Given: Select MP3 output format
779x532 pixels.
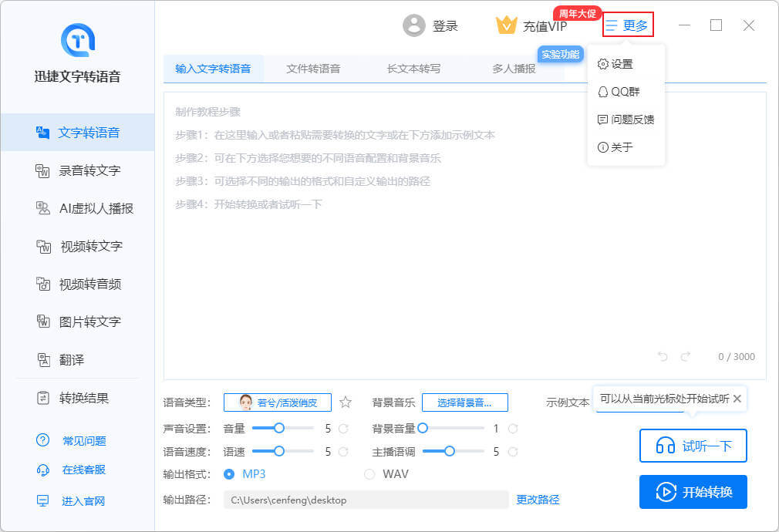Looking at the screenshot, I should 229,473.
